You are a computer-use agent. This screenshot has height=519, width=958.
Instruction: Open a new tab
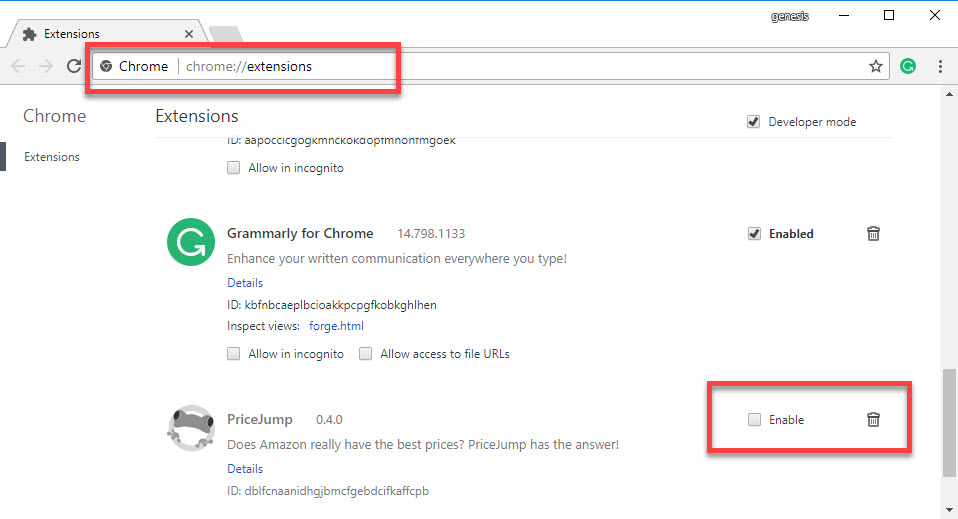click(x=226, y=34)
